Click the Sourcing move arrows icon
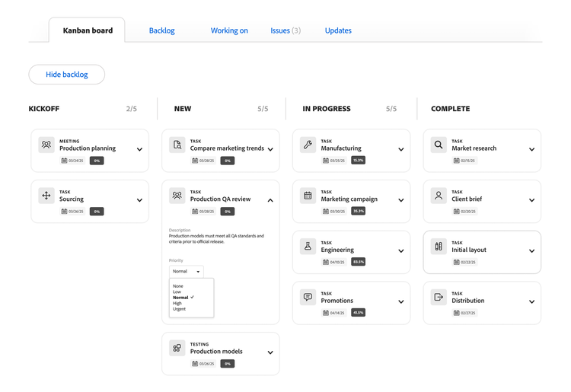This screenshot has width=571, height=392. [46, 196]
